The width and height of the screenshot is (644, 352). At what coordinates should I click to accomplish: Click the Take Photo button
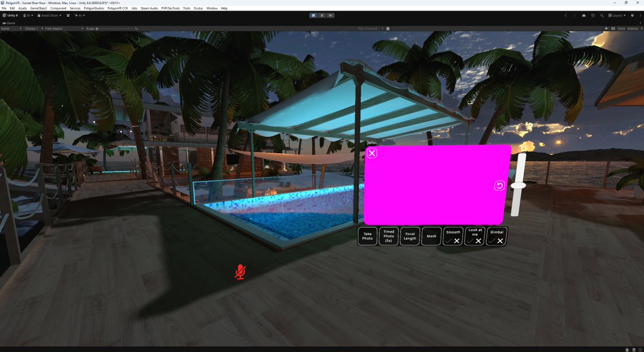point(368,236)
